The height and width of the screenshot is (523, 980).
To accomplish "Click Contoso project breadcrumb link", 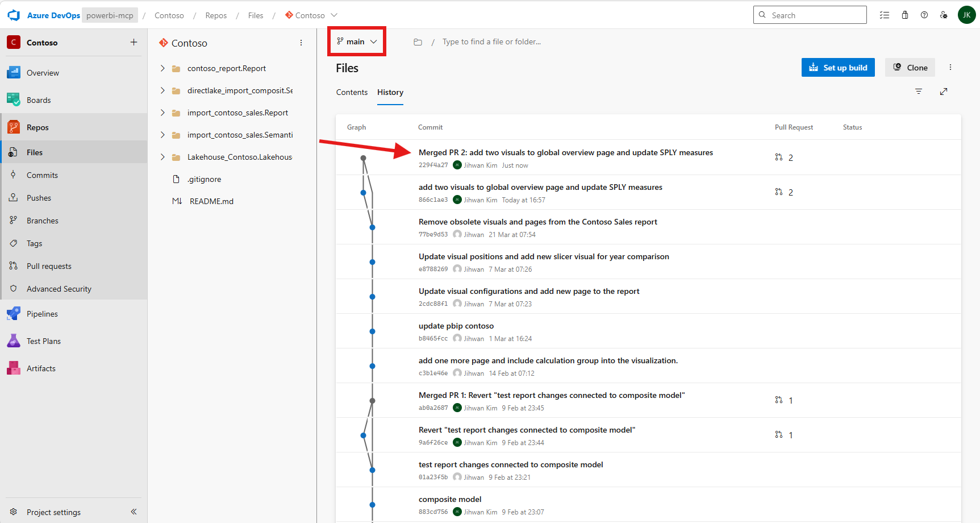I will pos(169,15).
